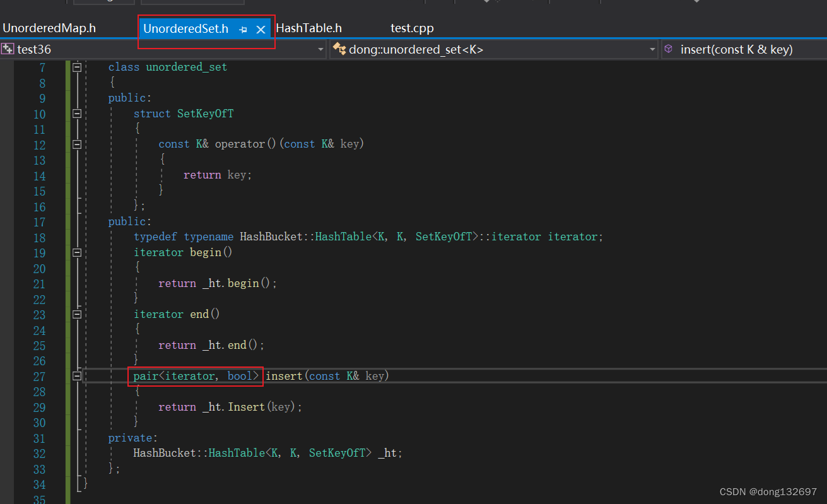This screenshot has width=827, height=504.
Task: Switch to the UnorderedMap.h tab
Action: [49, 28]
